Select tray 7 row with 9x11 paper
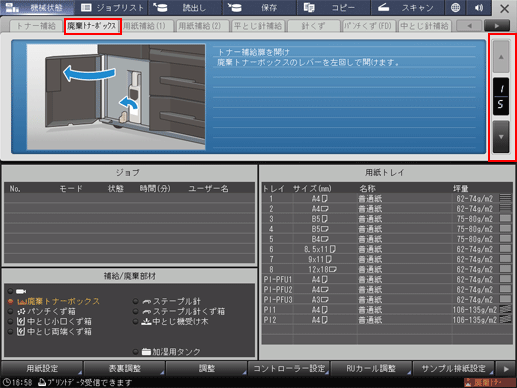The width and height of the screenshot is (517, 388). 387,259
